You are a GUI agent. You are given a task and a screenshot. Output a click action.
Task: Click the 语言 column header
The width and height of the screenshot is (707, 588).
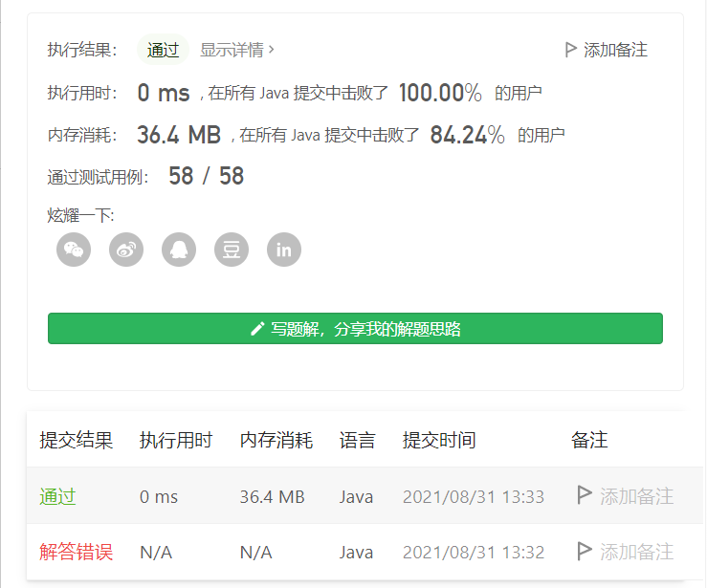[x=358, y=440]
